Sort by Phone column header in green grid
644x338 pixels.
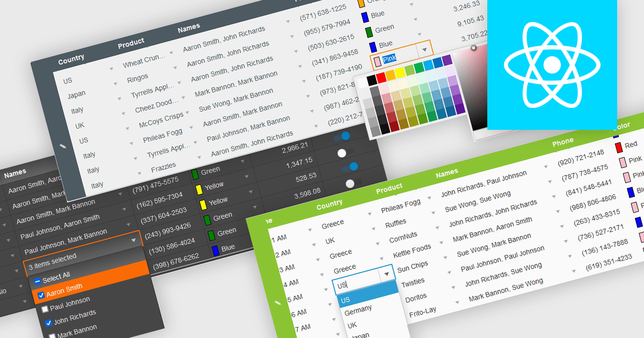562,141
